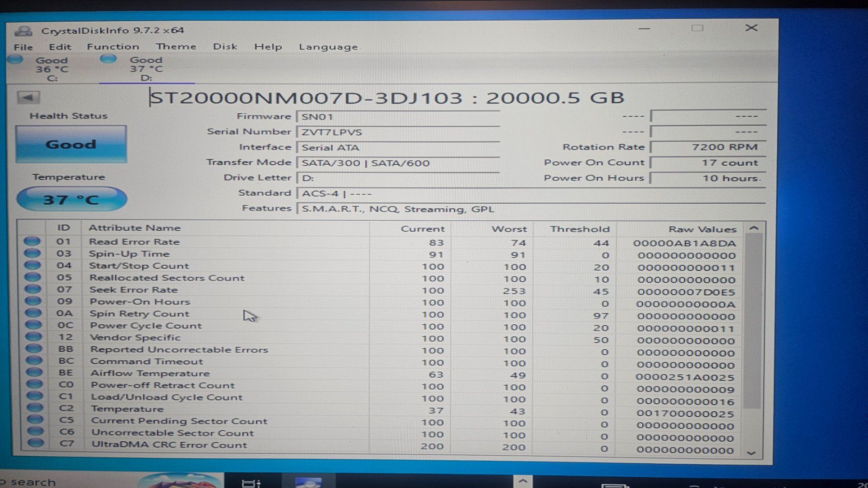Viewport: 868px width, 488px height.
Task: Click status icon for Vendor Specific
Action: 34,337
